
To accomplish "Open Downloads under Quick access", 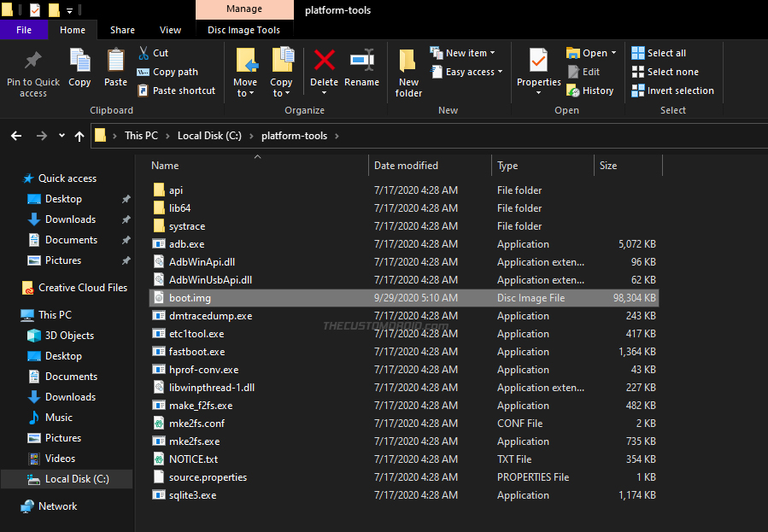I will (70, 219).
